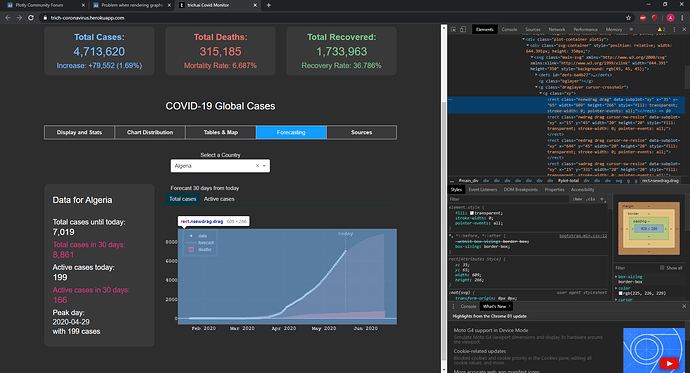Open the DevTools Performance panel
Image resolution: width=690 pixels, height=373 pixels.
pos(585,29)
